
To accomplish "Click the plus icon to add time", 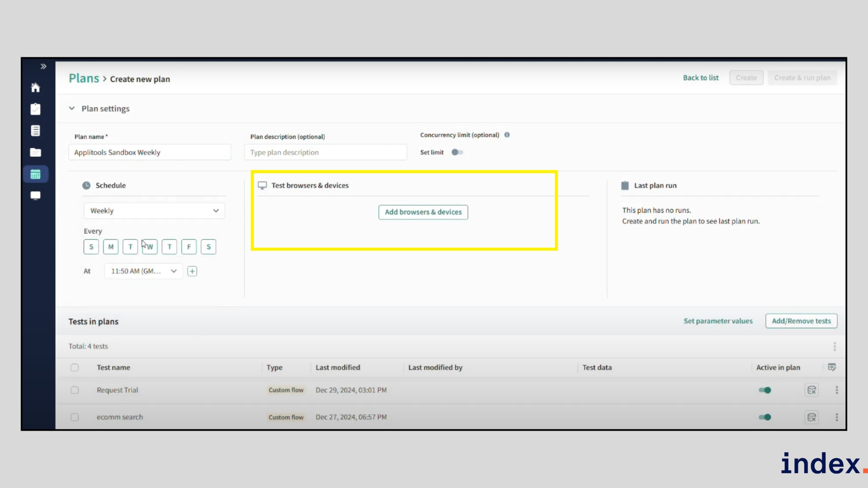I will click(192, 271).
